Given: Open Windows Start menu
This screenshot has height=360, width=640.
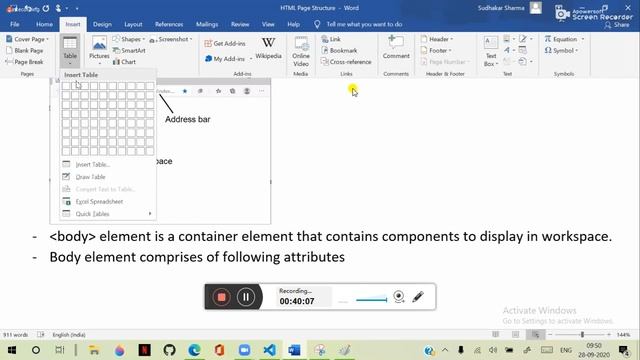Looking at the screenshot, I should coord(11,350).
